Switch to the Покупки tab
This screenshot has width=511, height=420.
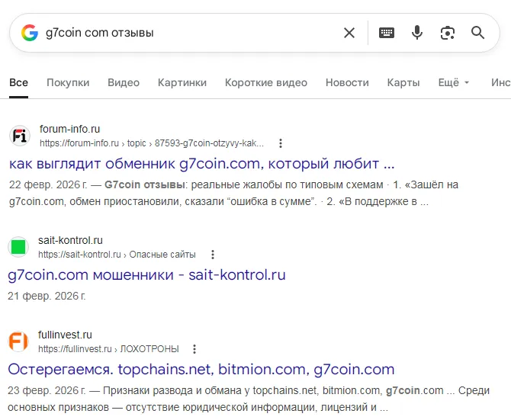coord(68,82)
